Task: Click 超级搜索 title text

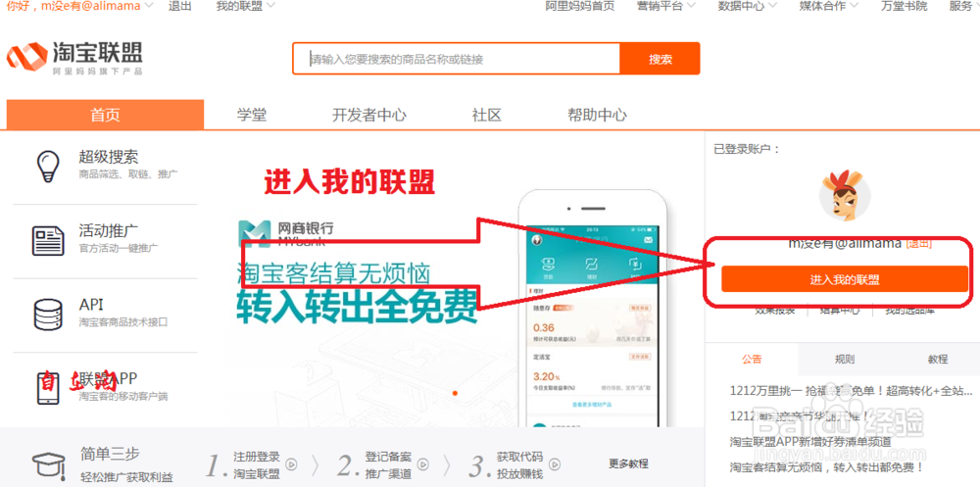Action: 109,157
